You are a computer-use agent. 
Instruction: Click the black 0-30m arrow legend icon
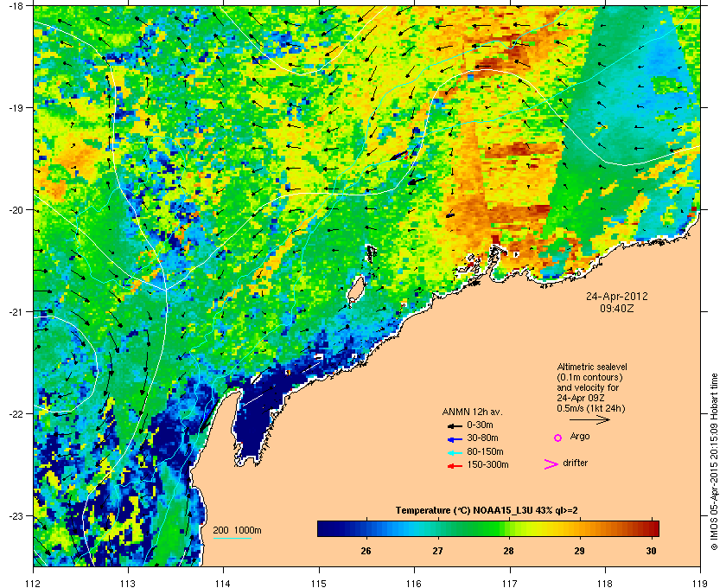(x=455, y=425)
